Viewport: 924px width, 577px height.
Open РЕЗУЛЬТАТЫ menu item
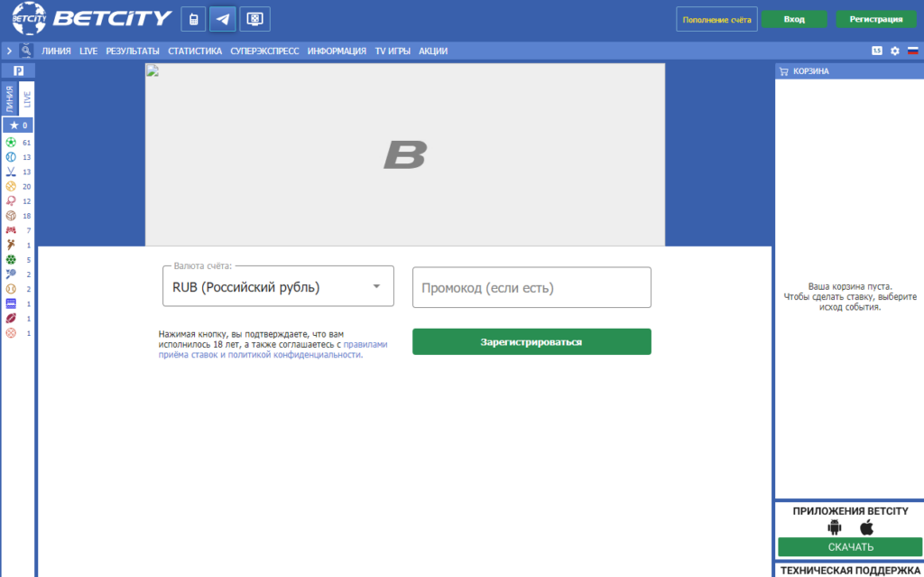coord(133,51)
